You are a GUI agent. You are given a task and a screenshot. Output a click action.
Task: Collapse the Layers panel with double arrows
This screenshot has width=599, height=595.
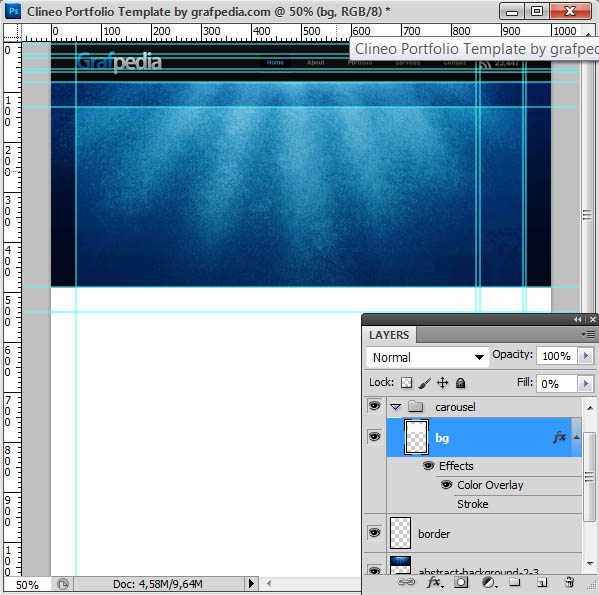[577, 320]
